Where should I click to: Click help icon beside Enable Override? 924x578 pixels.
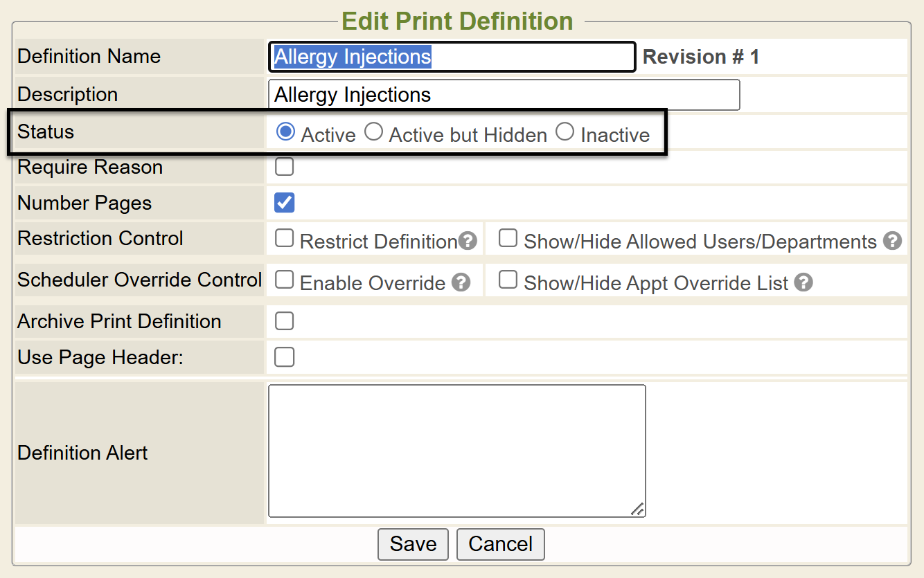coord(461,283)
